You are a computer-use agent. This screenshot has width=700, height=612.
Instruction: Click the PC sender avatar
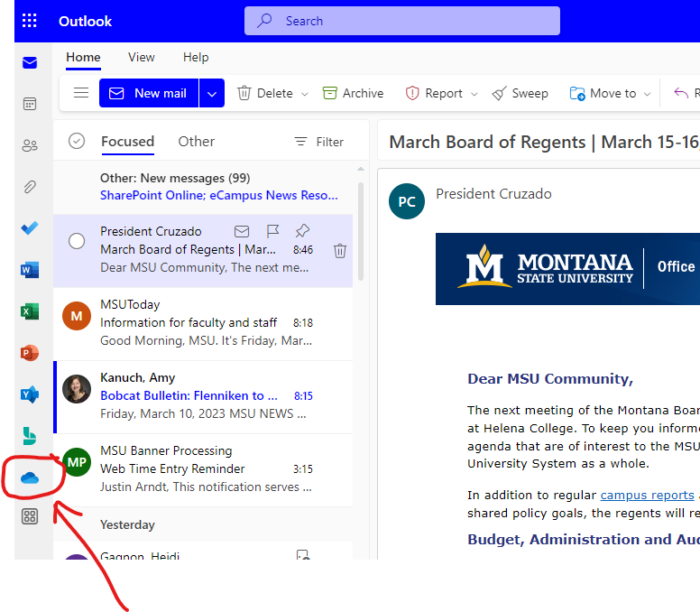pos(407,201)
